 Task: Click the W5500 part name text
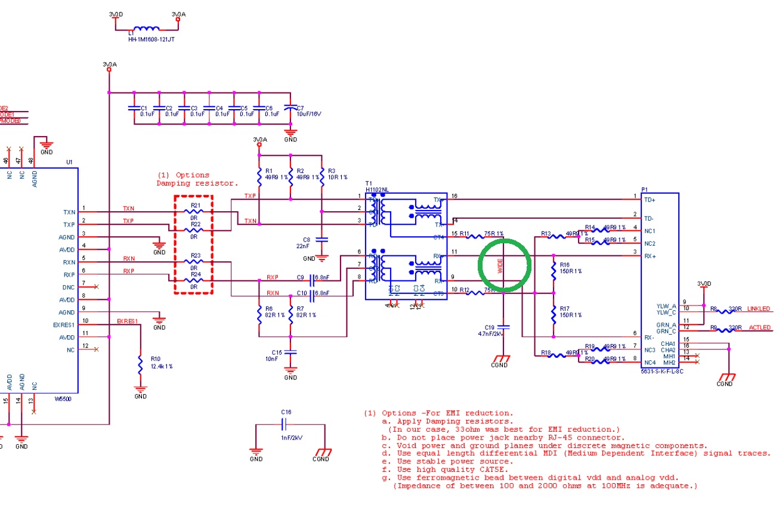tap(62, 398)
